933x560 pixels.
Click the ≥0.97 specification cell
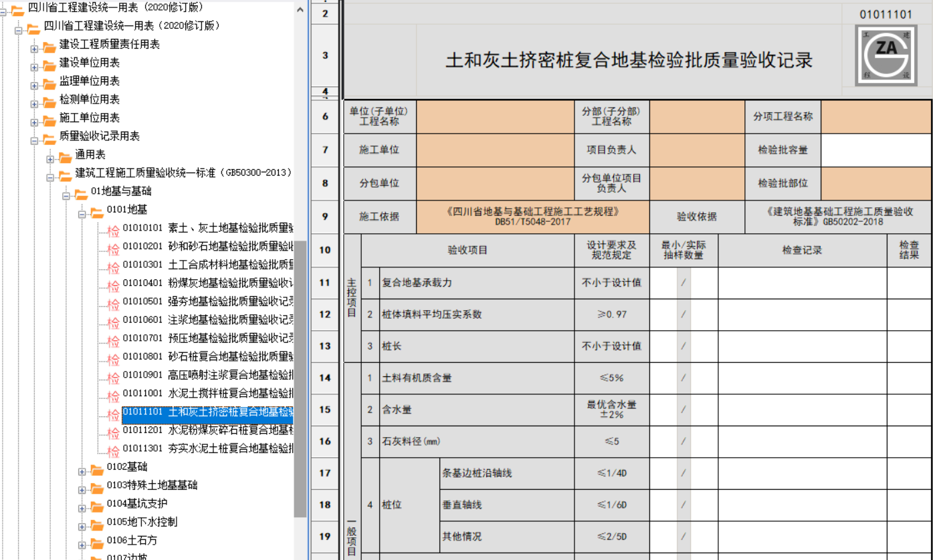click(x=612, y=314)
